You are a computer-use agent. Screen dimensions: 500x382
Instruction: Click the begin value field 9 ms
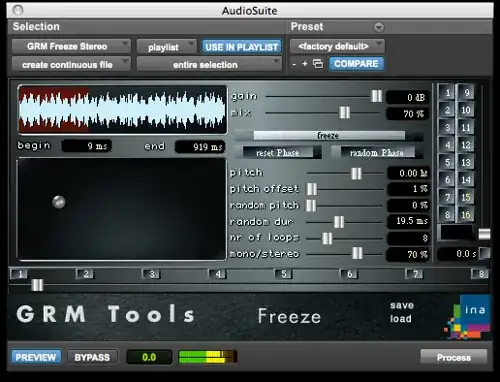point(86,146)
